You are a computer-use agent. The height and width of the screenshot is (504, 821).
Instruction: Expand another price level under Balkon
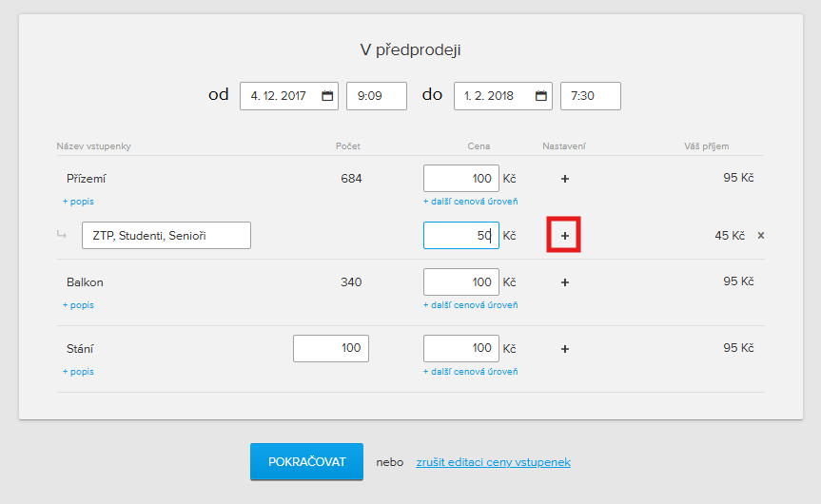click(470, 305)
